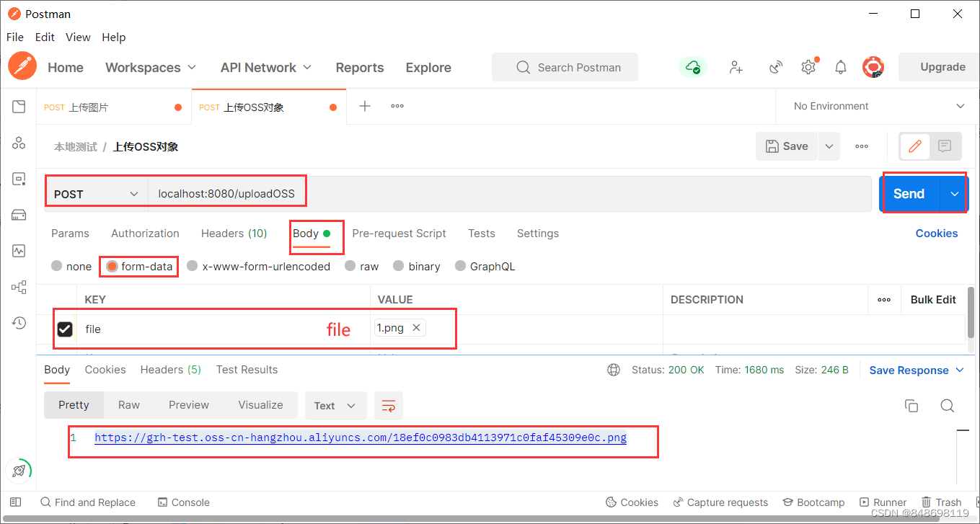Select the none body type
This screenshot has width=980, height=524.
[56, 266]
